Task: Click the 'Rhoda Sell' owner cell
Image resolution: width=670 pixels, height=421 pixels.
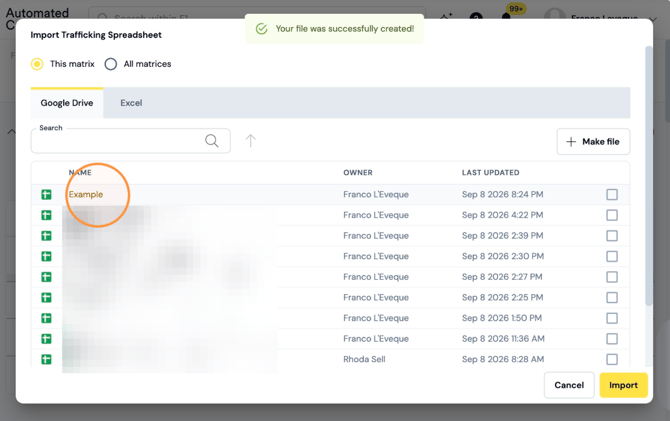Action: click(364, 359)
